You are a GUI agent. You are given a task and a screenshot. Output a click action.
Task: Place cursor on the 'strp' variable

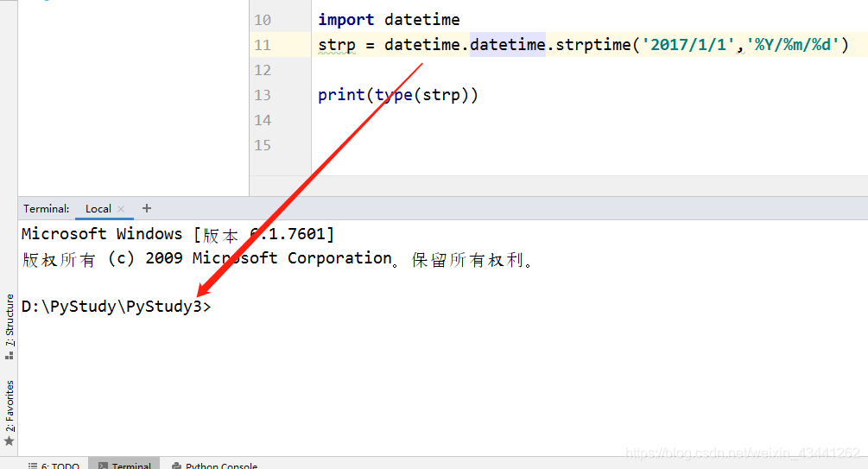pos(337,45)
